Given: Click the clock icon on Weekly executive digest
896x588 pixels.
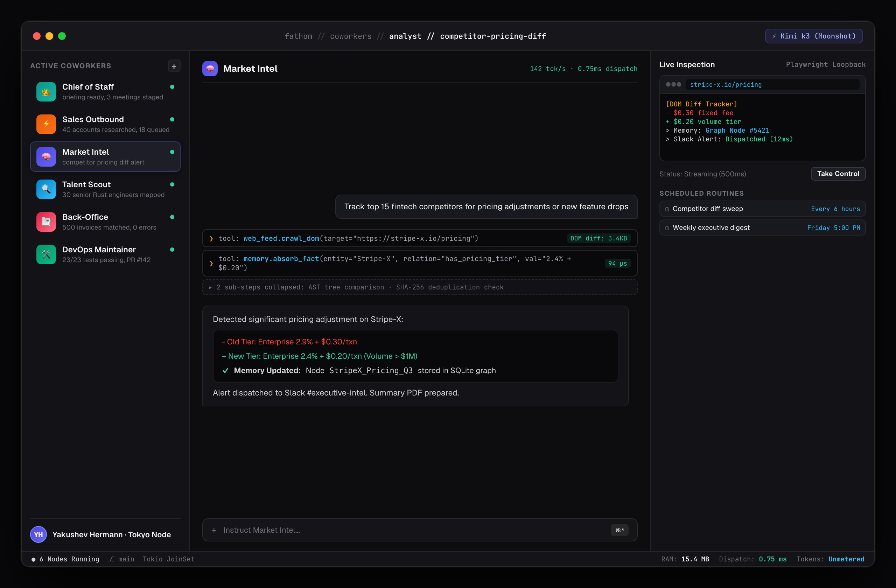Looking at the screenshot, I should (667, 228).
